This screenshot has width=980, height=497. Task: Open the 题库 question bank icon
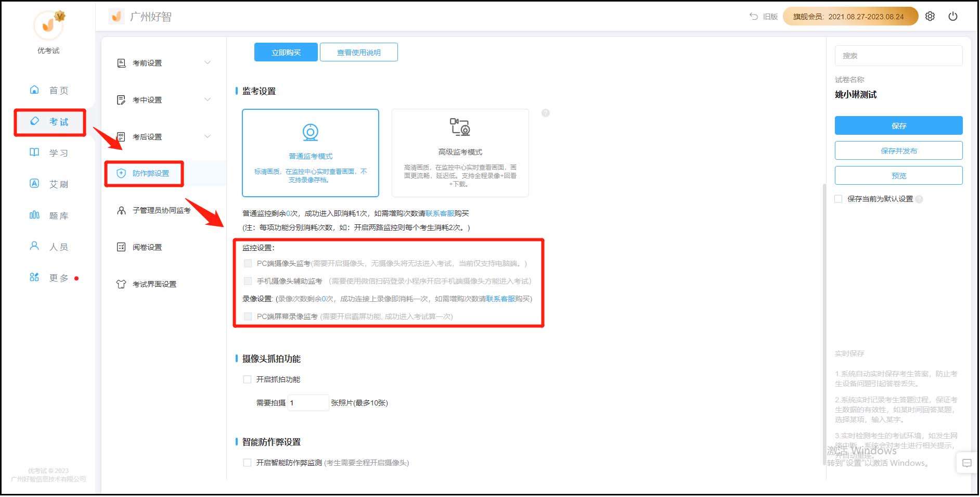pos(49,215)
